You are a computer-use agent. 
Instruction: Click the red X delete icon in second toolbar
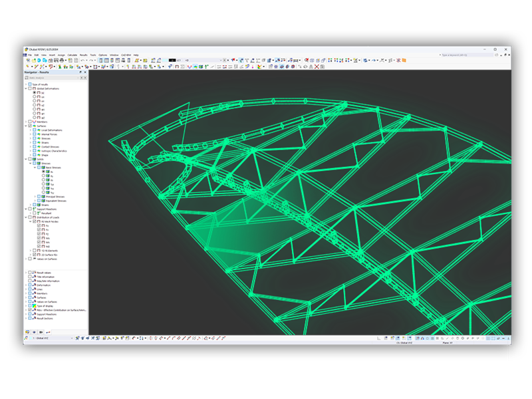point(317,66)
